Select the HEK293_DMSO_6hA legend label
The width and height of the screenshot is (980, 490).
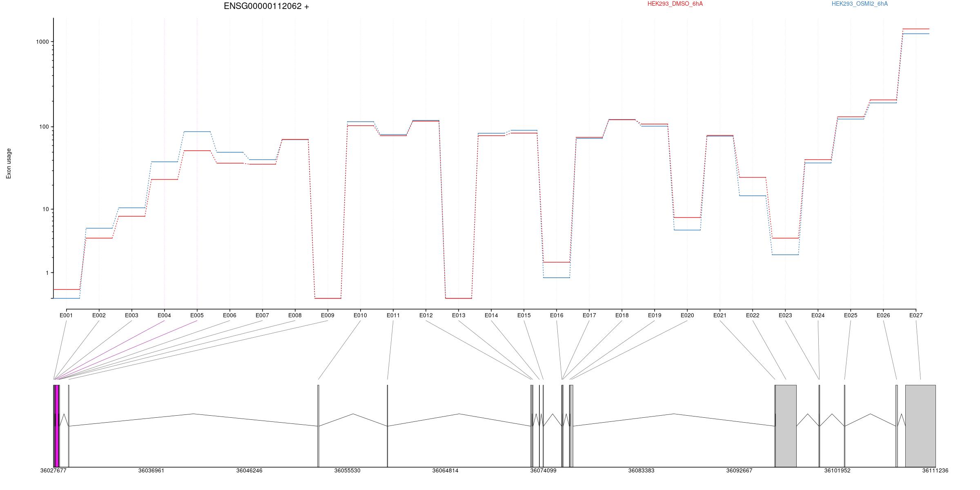pos(675,4)
